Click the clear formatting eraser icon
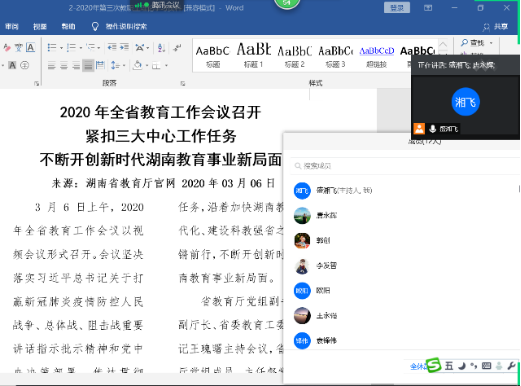Image resolution: width=521 pixels, height=386 pixels. coord(7,48)
